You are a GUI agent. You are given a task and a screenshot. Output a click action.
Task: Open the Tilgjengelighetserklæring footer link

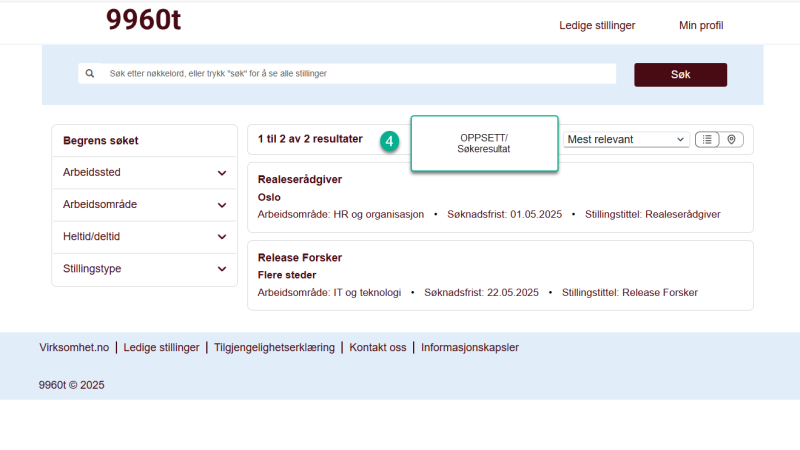(x=274, y=347)
